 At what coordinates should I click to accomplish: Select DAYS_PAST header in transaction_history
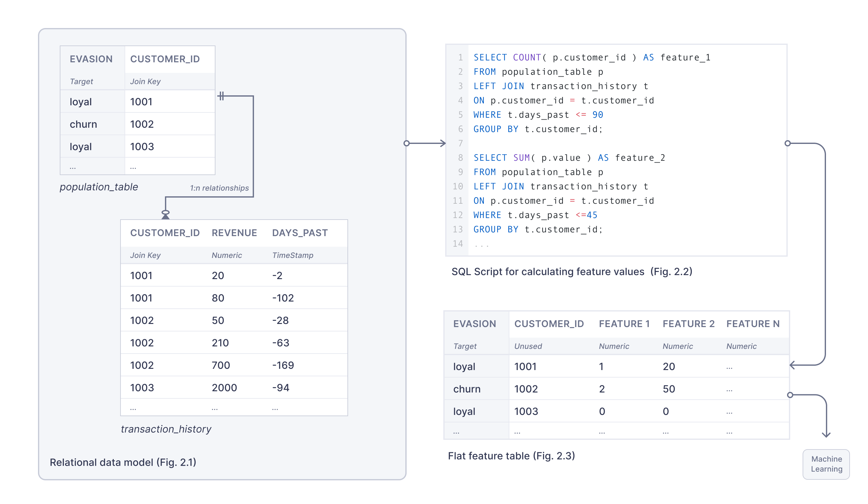click(300, 233)
